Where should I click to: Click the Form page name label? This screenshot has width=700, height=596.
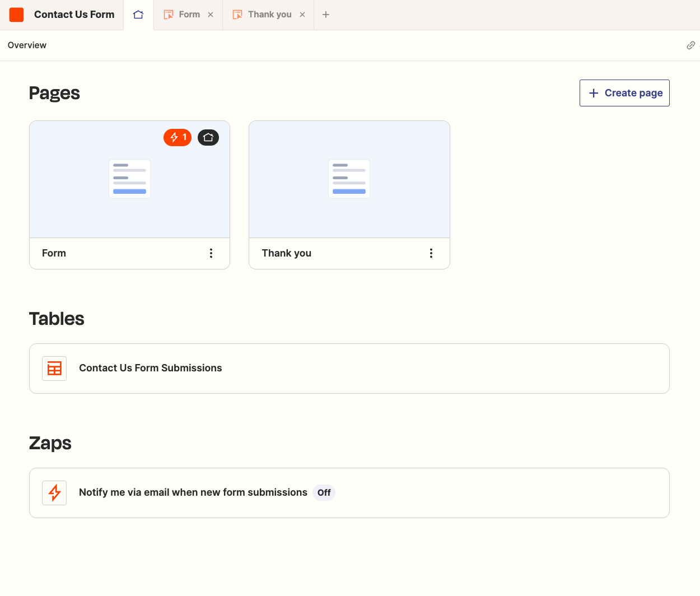54,253
